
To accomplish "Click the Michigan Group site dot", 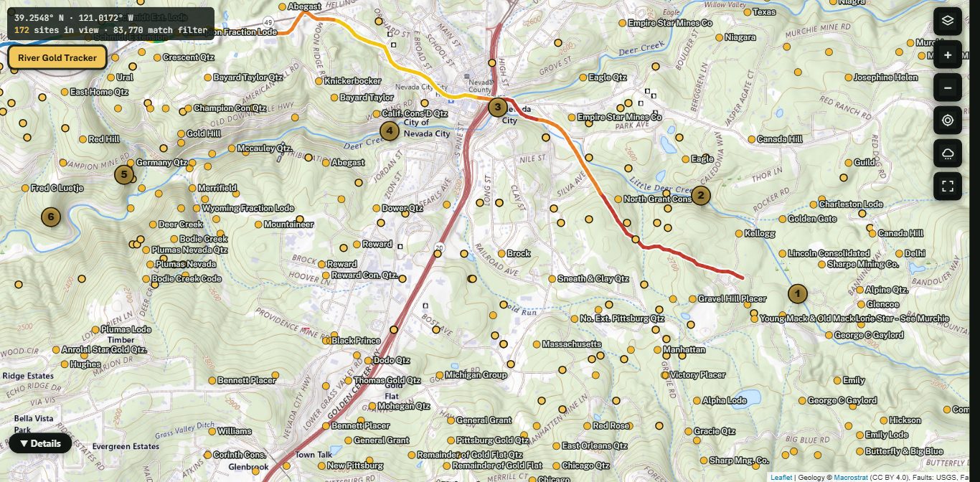I will (x=439, y=375).
